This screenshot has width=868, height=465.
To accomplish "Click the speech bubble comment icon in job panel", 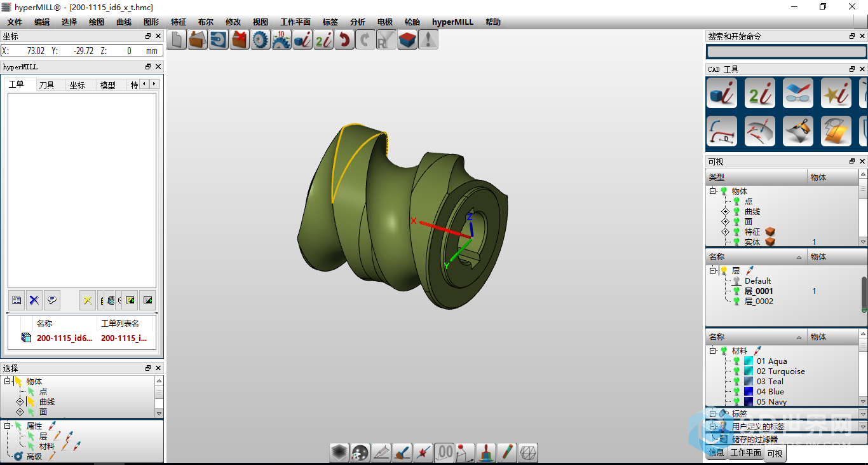I will point(52,300).
